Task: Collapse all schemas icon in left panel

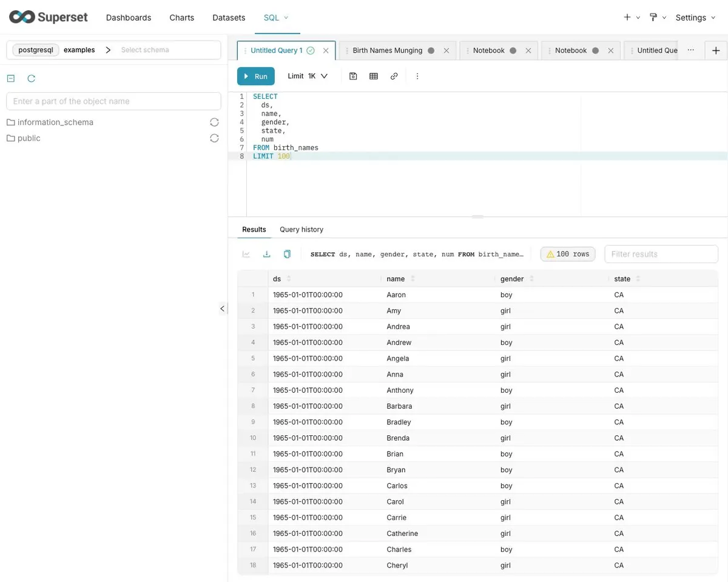Action: (10, 78)
